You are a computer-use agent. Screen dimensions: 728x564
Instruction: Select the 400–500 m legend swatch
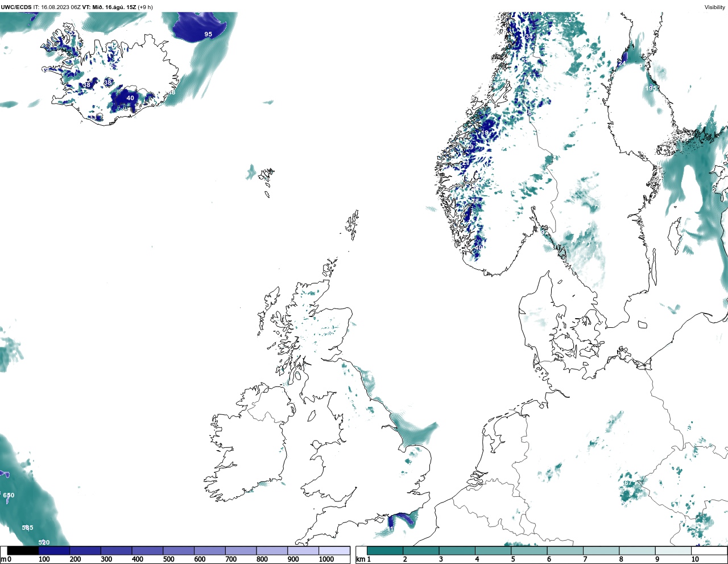(147, 551)
